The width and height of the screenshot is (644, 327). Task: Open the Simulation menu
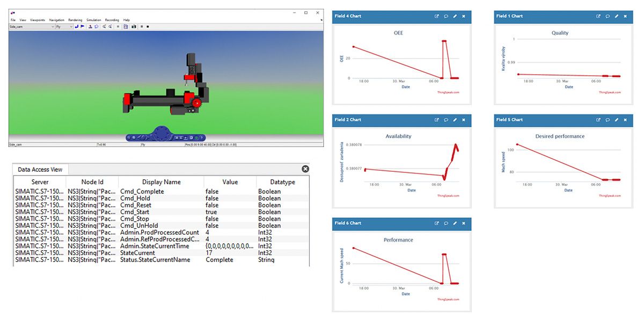[x=93, y=20]
